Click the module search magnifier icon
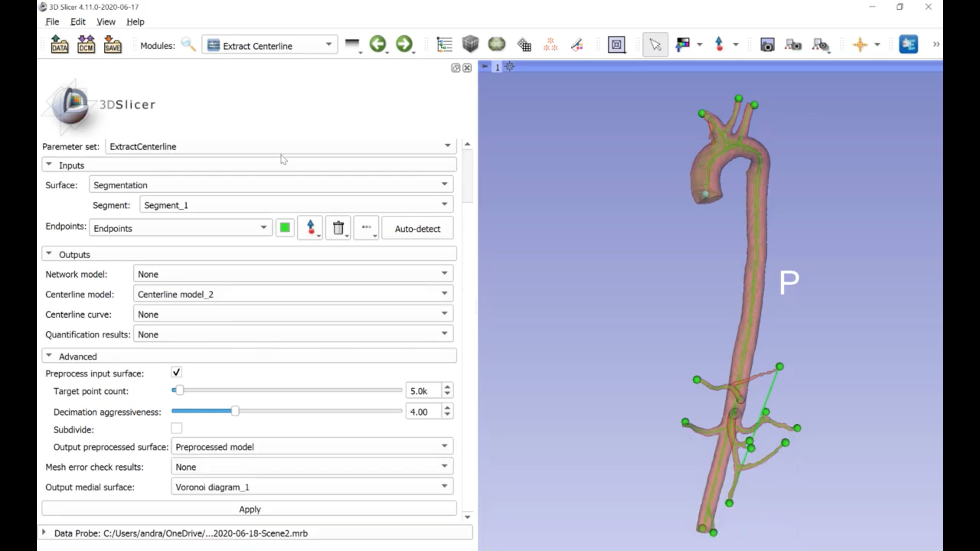 188,45
